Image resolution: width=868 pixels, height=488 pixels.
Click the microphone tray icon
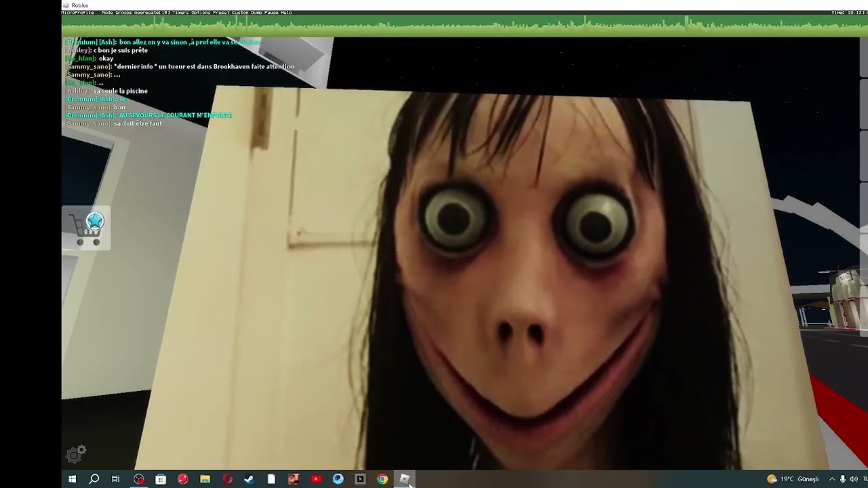[843, 479]
